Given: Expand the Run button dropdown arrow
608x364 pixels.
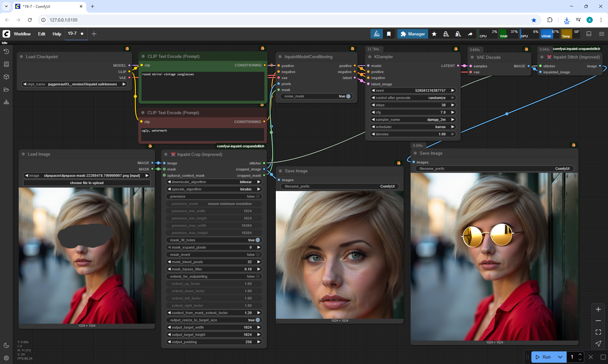Looking at the screenshot, I should 560,357.
